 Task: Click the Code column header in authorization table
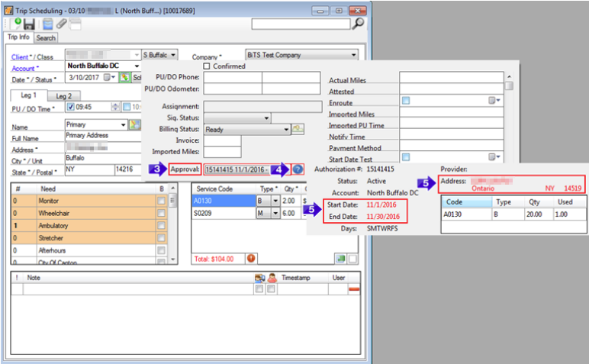[x=467, y=202]
